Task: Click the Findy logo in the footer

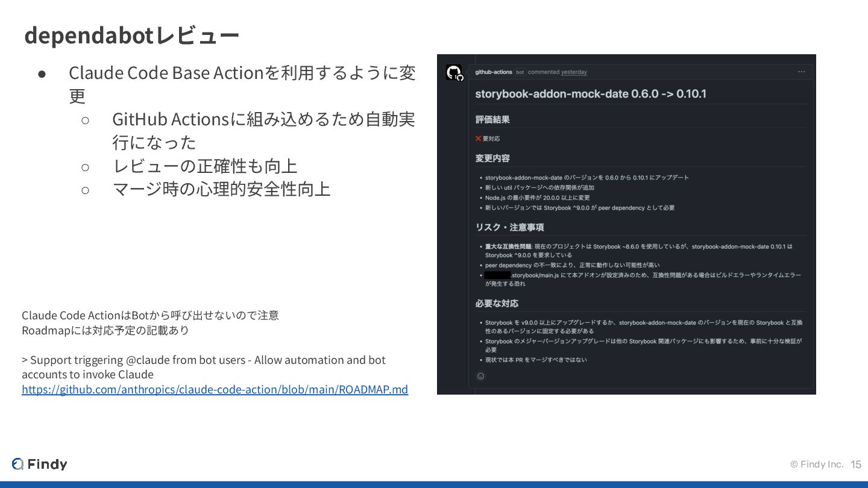Action: coord(40,464)
